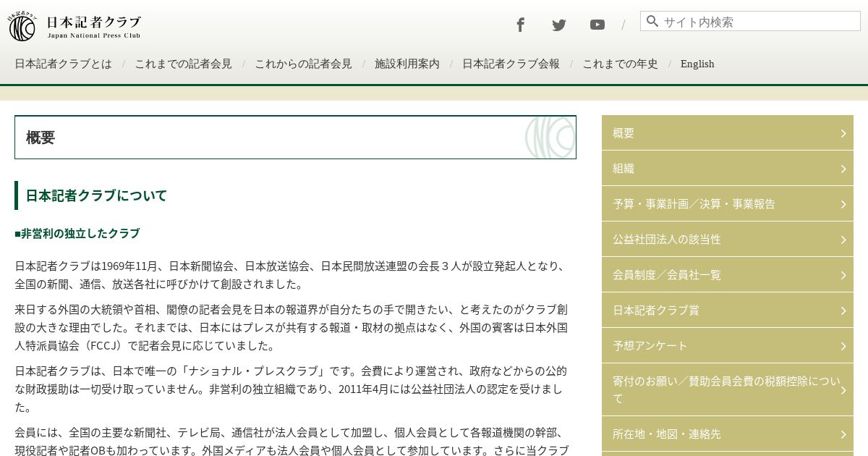
Task: Open 日本記者クラブとは menu
Action: click(x=63, y=64)
